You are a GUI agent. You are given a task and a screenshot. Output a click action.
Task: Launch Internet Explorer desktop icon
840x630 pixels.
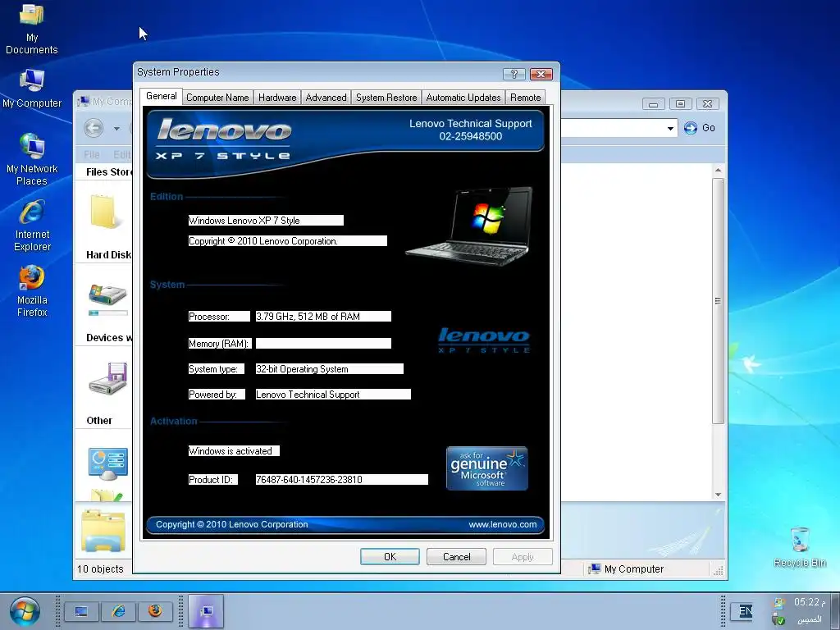(x=32, y=225)
